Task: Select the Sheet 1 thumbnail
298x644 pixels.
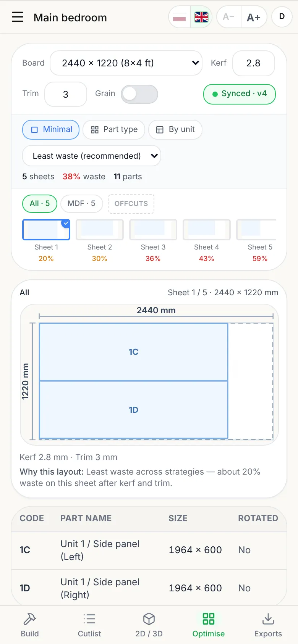Action: [46, 230]
